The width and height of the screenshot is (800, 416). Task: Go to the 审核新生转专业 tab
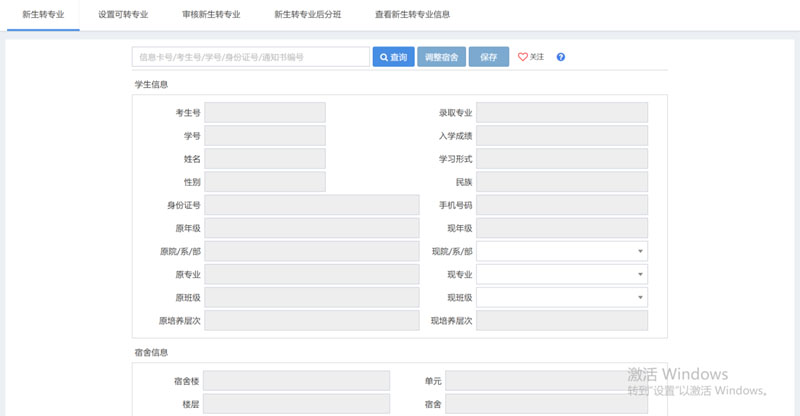(211, 15)
